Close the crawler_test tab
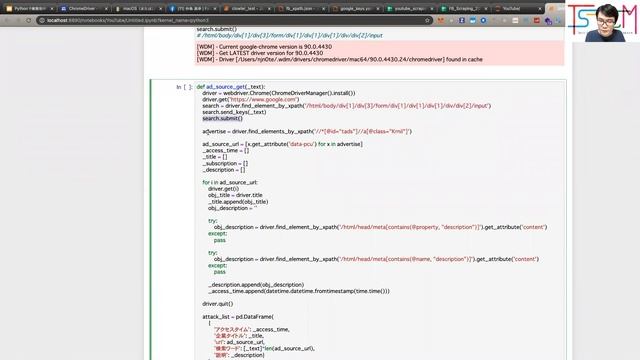 (269, 8)
